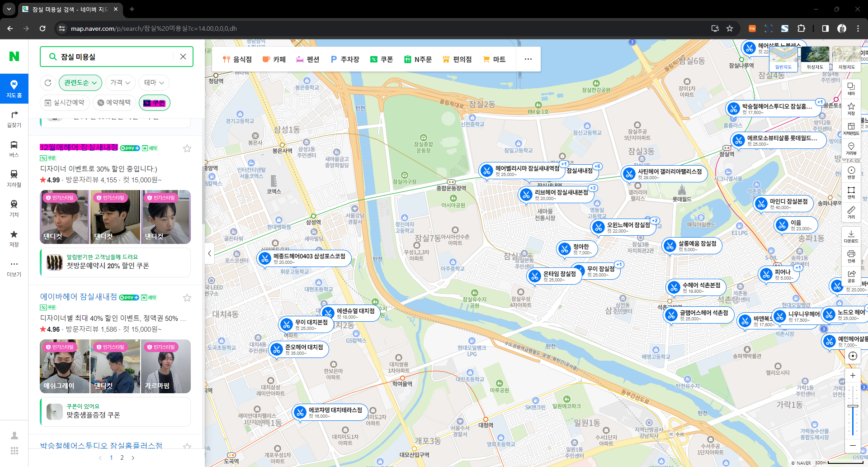
Task: Zoom out with the minus button
Action: tap(853, 445)
